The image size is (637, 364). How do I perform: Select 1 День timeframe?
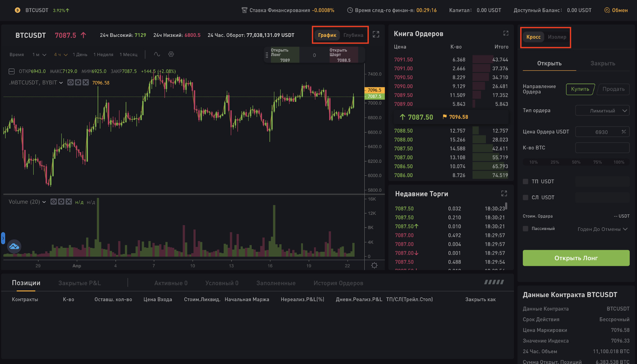tap(80, 54)
